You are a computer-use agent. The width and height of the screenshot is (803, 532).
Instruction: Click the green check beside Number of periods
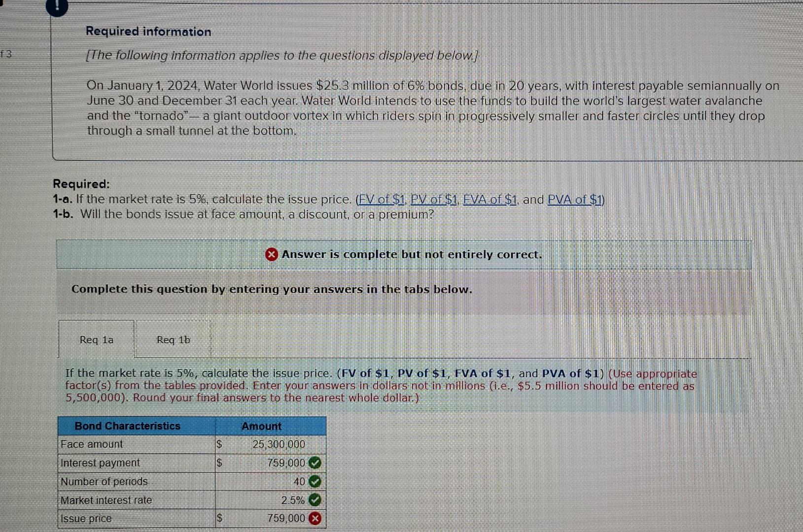[315, 481]
